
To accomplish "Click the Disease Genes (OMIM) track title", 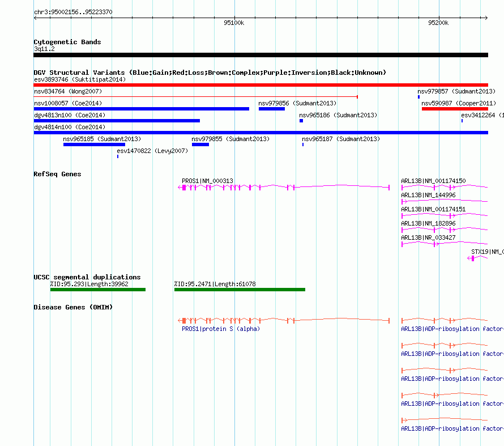I will coord(73,307).
